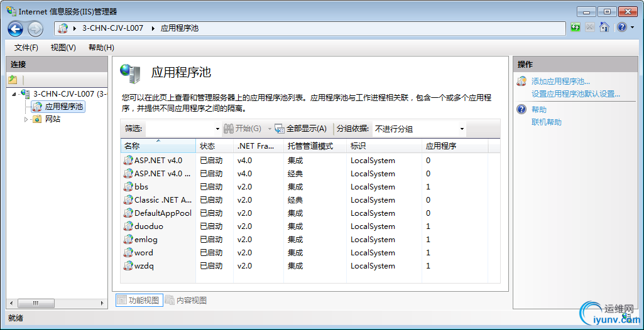Click the 托管管道模式 column header
Image resolution: width=644 pixels, height=330 pixels.
315,146
